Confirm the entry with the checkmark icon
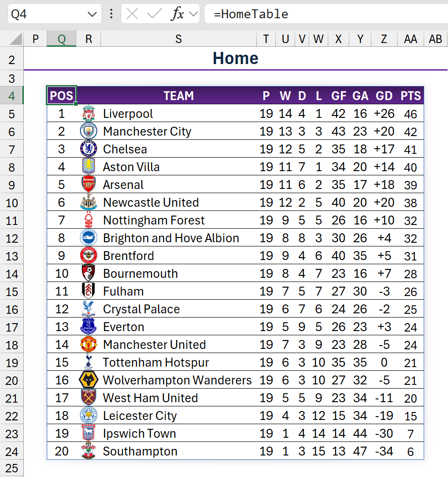The image size is (448, 477). coord(154,14)
